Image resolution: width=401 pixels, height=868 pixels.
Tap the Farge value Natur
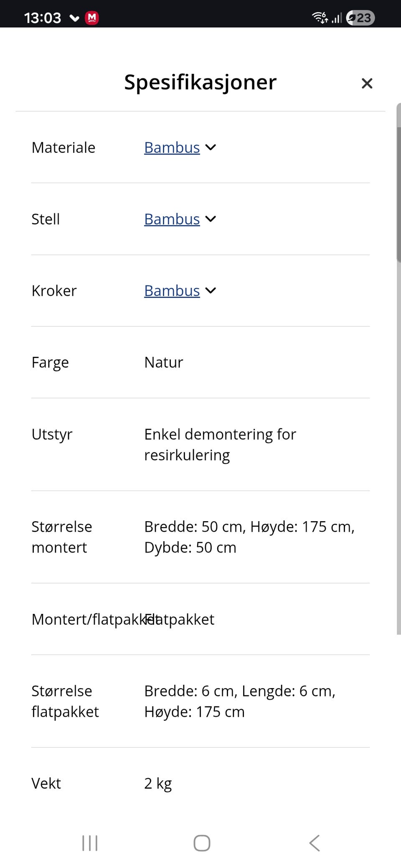pos(164,363)
